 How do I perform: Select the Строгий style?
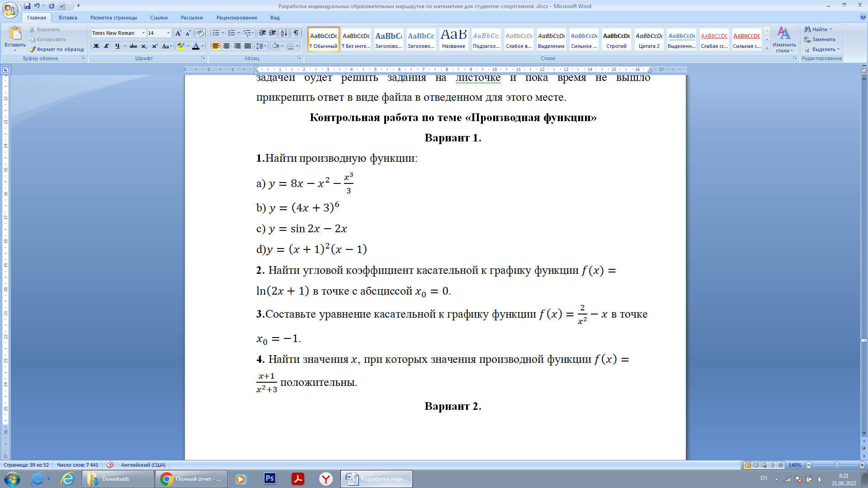point(616,39)
